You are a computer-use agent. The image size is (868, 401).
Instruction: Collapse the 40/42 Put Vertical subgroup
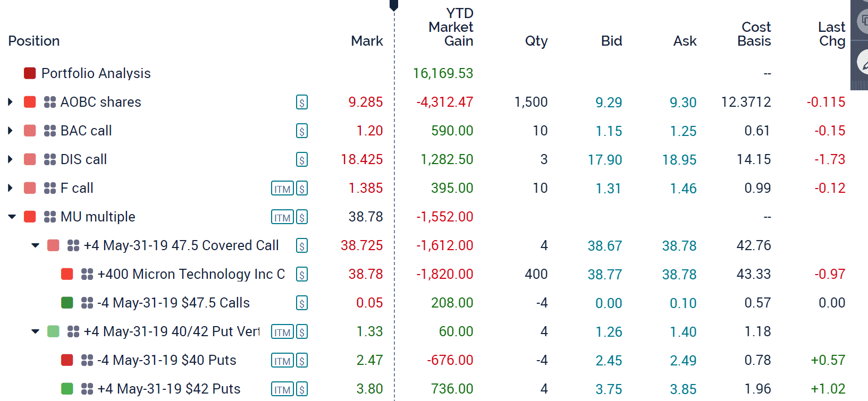pos(36,331)
